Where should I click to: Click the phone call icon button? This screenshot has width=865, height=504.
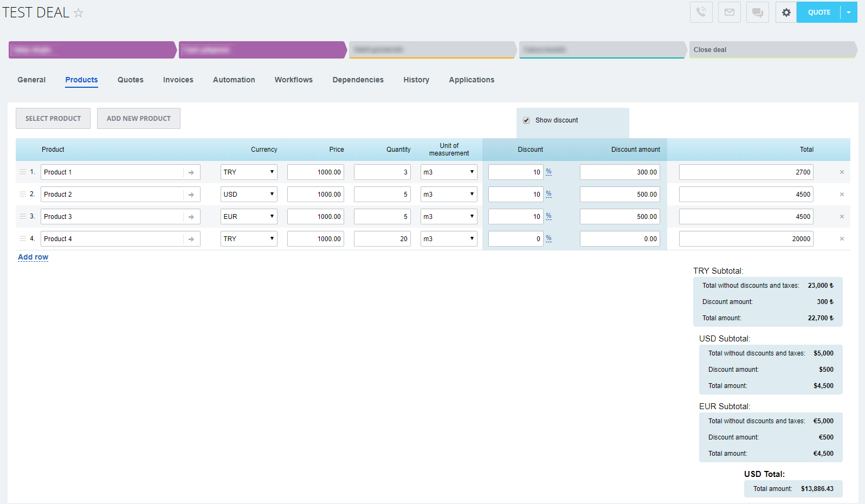click(x=701, y=12)
